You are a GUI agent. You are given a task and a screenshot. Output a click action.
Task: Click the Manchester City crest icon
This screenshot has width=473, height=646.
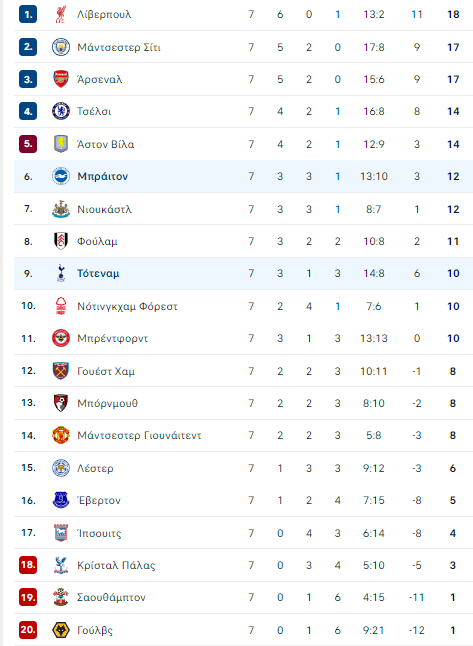(x=61, y=47)
